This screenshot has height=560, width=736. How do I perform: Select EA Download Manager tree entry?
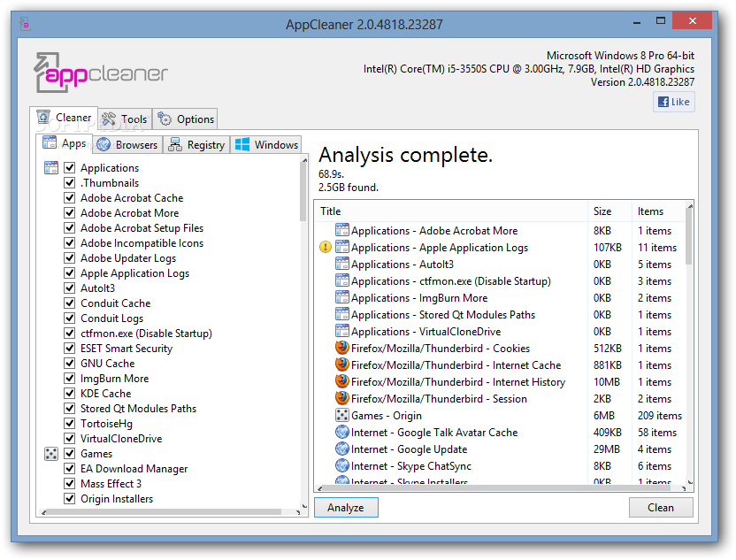[x=134, y=469]
